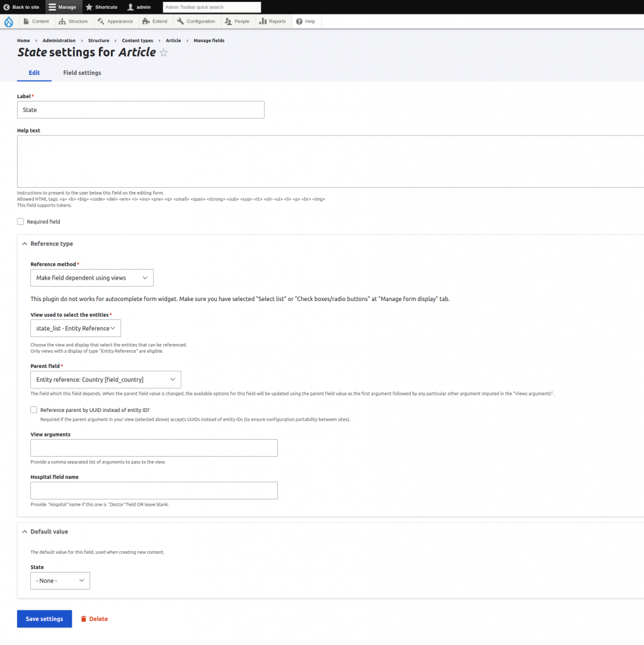644x645 pixels.
Task: Switch to the Field settings tab
Action: [x=83, y=73]
